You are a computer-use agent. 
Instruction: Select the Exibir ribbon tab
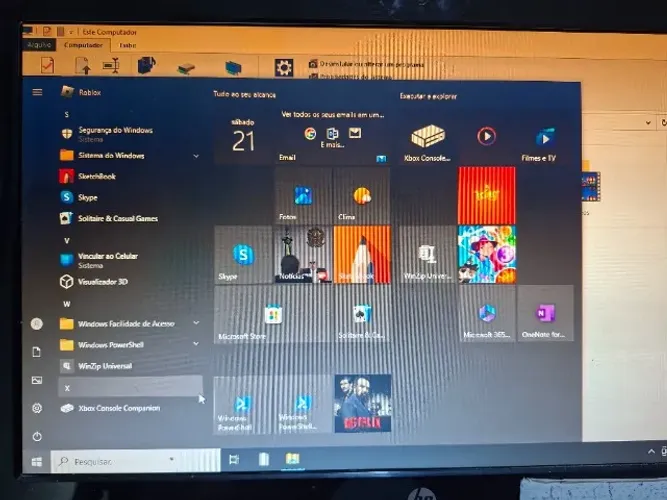pyautogui.click(x=128, y=45)
